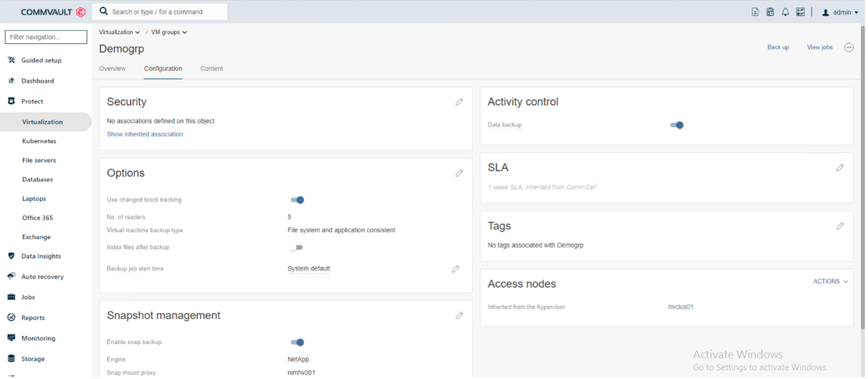Edit the SLA panel settings

tap(840, 168)
